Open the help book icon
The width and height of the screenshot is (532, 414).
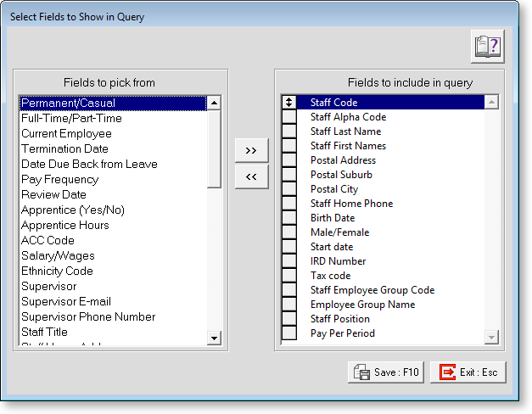488,47
